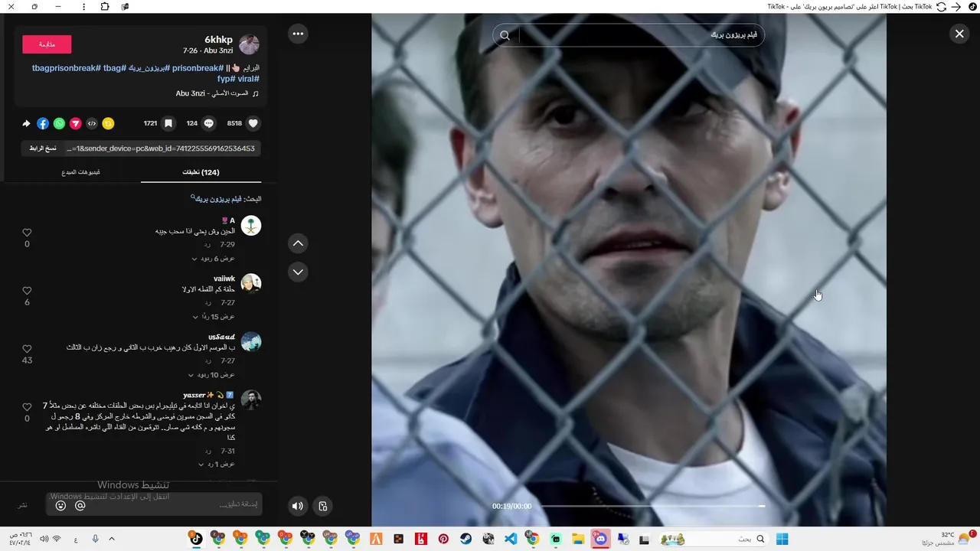
Task: Open the browser three-dots menu in the title bar
Action: pyautogui.click(x=83, y=6)
